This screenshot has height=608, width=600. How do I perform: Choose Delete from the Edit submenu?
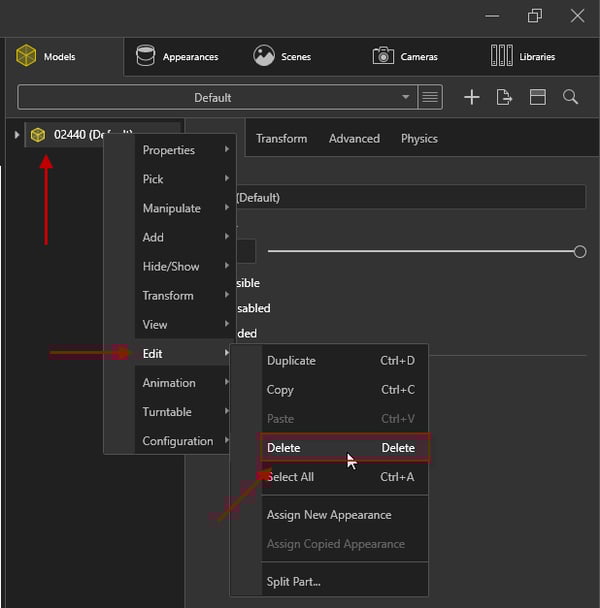click(345, 448)
